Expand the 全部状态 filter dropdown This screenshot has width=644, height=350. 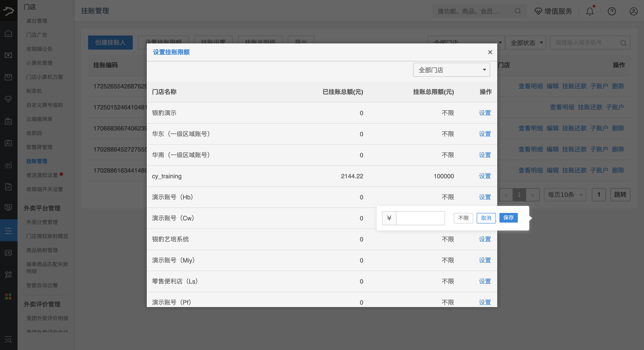526,43
